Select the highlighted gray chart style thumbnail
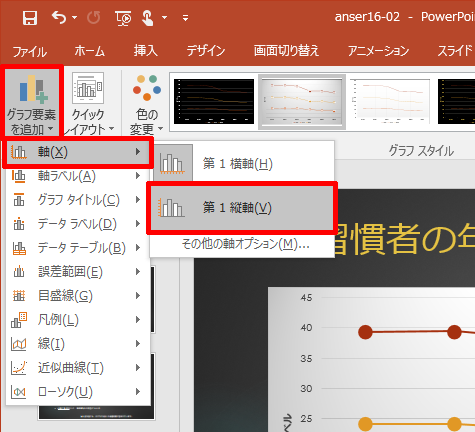The width and height of the screenshot is (475, 432). pyautogui.click(x=302, y=102)
